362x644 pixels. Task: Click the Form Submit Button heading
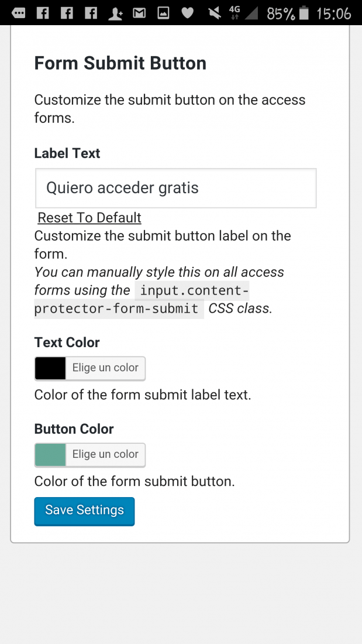coord(120,64)
